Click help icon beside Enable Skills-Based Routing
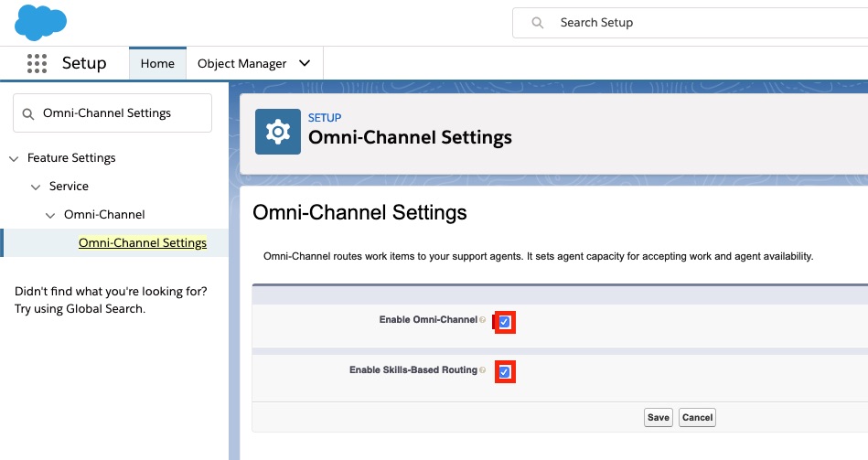 483,370
